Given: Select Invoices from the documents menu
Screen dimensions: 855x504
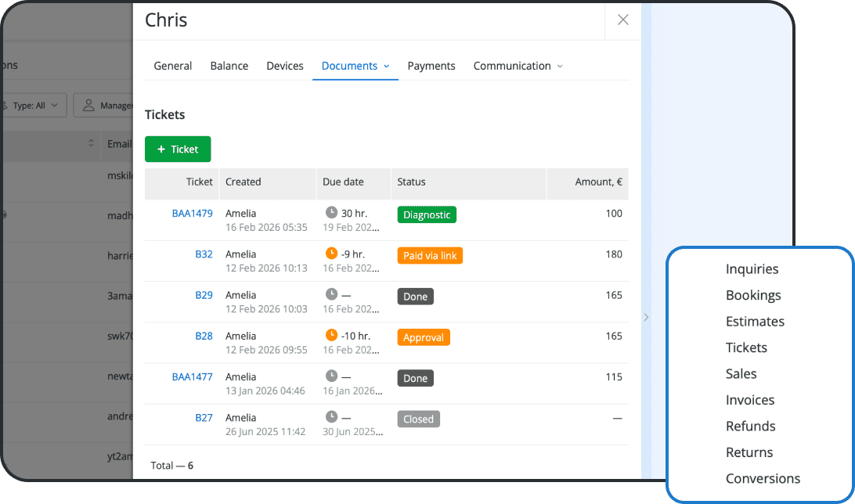Looking at the screenshot, I should point(749,400).
